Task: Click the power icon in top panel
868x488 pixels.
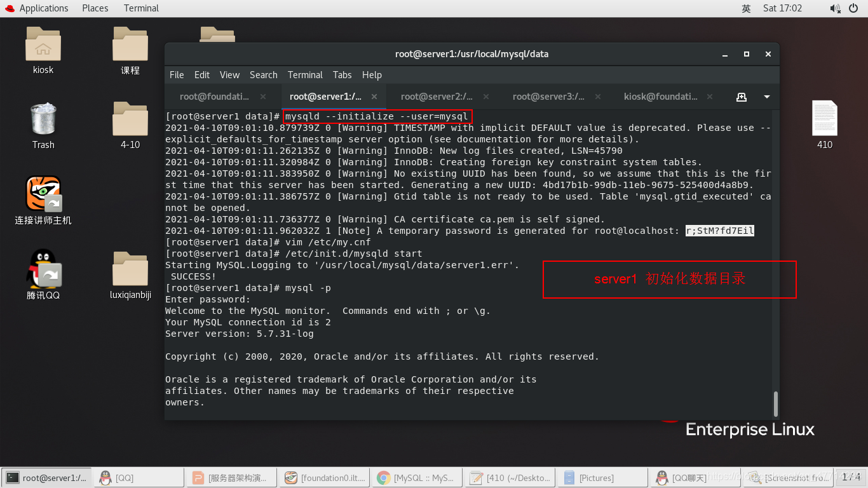Action: (x=854, y=8)
